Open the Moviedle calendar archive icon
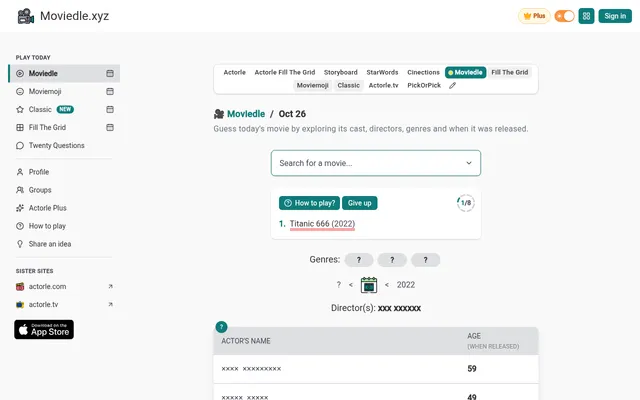 click(x=110, y=73)
